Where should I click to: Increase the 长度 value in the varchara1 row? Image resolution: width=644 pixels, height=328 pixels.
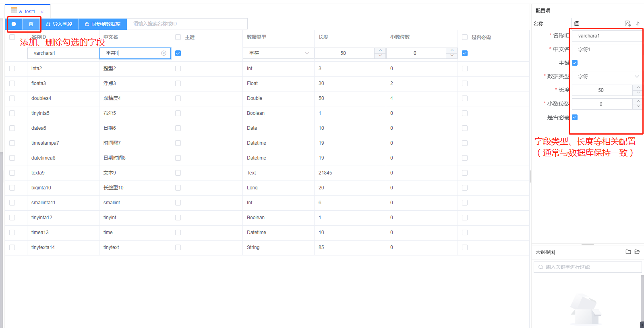pyautogui.click(x=380, y=50)
